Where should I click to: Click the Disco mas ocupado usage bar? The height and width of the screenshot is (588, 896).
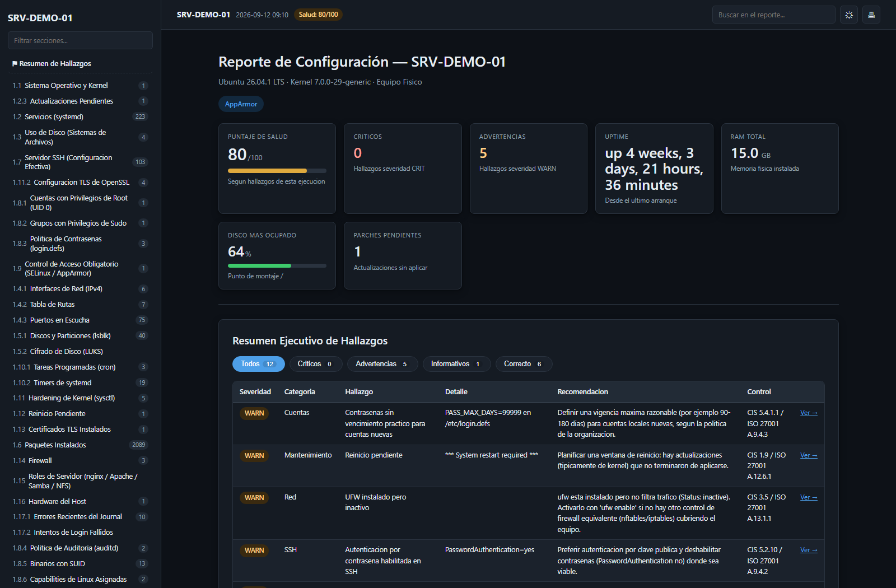[x=277, y=265]
